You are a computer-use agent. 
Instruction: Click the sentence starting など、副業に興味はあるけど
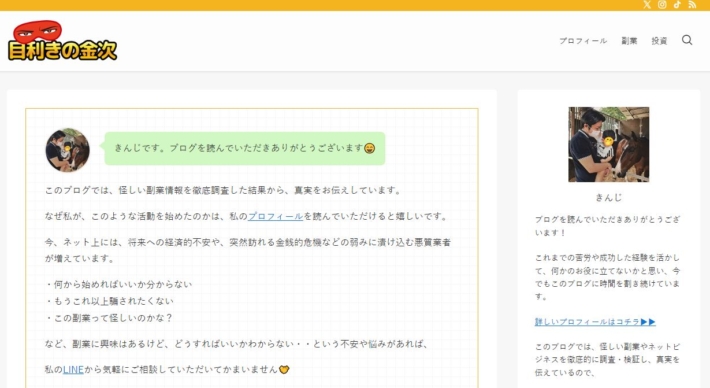point(237,344)
